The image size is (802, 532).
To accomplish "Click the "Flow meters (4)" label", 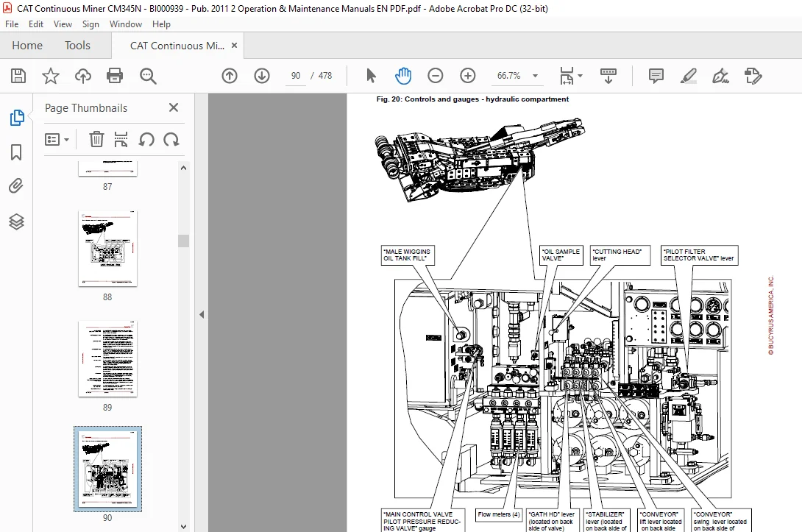I will pos(499,514).
